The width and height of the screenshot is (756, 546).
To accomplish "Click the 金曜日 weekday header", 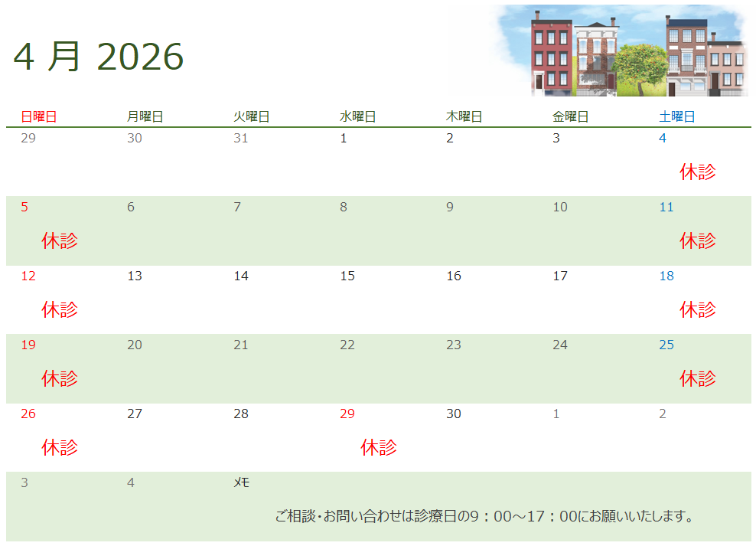I will coord(570,117).
